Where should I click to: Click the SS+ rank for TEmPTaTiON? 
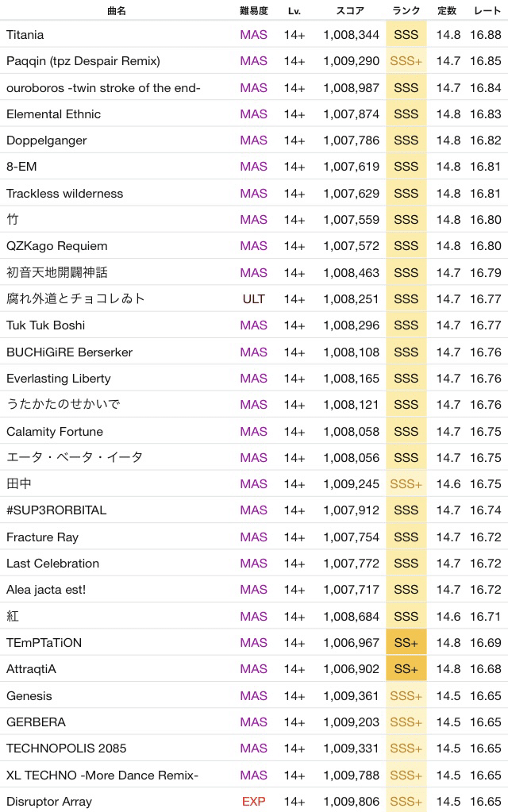click(406, 643)
